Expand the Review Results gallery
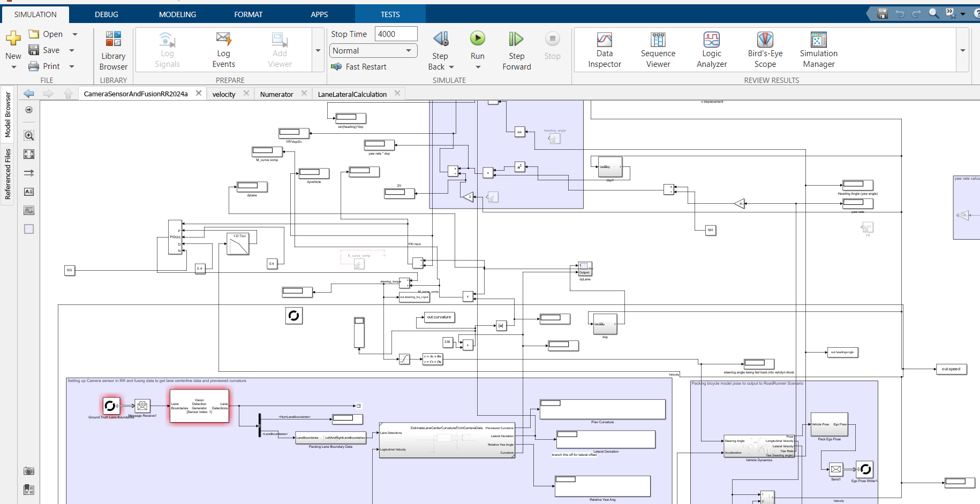980x504 pixels. (x=962, y=50)
